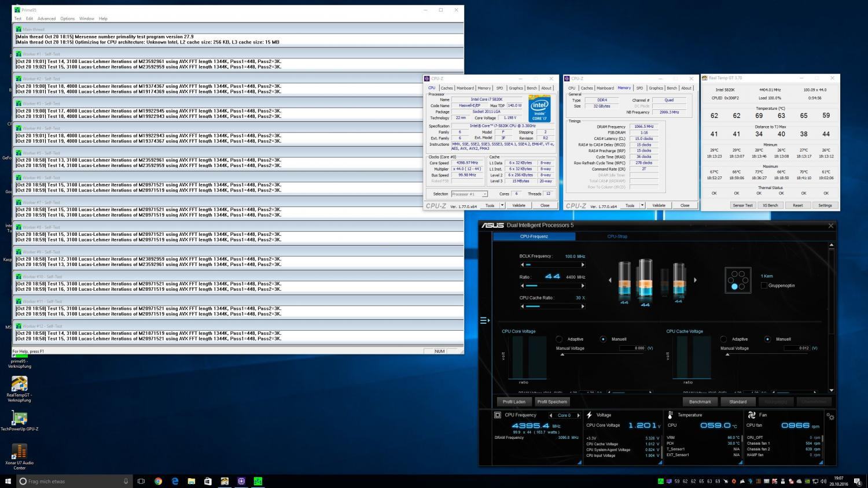Viewport: 868px width, 488px height.
Task: Open File Explorer from the taskbar
Action: pos(192,481)
